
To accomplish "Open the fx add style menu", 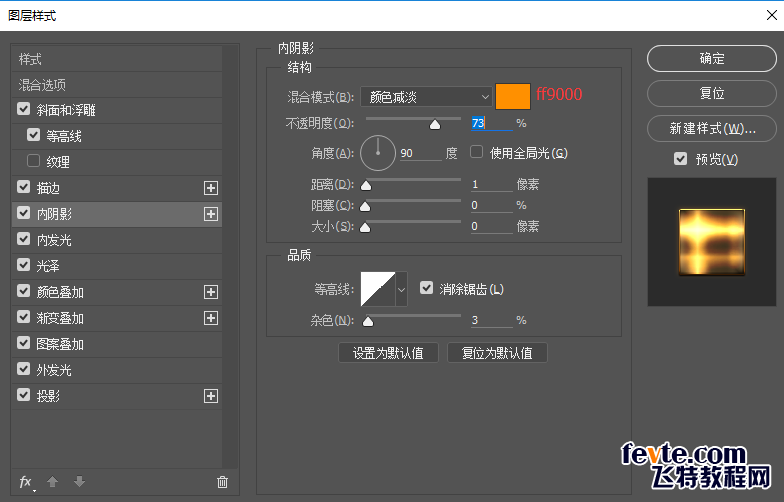I will (26, 482).
